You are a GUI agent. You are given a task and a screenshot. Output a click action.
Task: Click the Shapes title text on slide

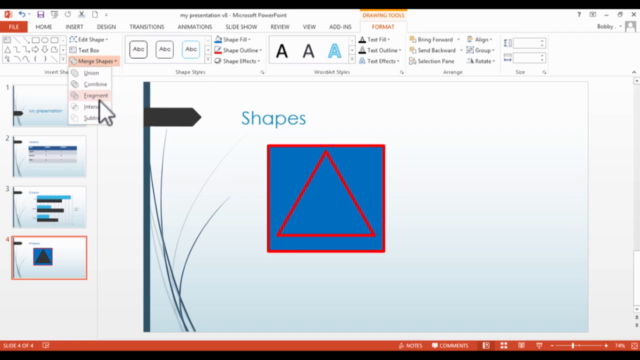pyautogui.click(x=273, y=118)
